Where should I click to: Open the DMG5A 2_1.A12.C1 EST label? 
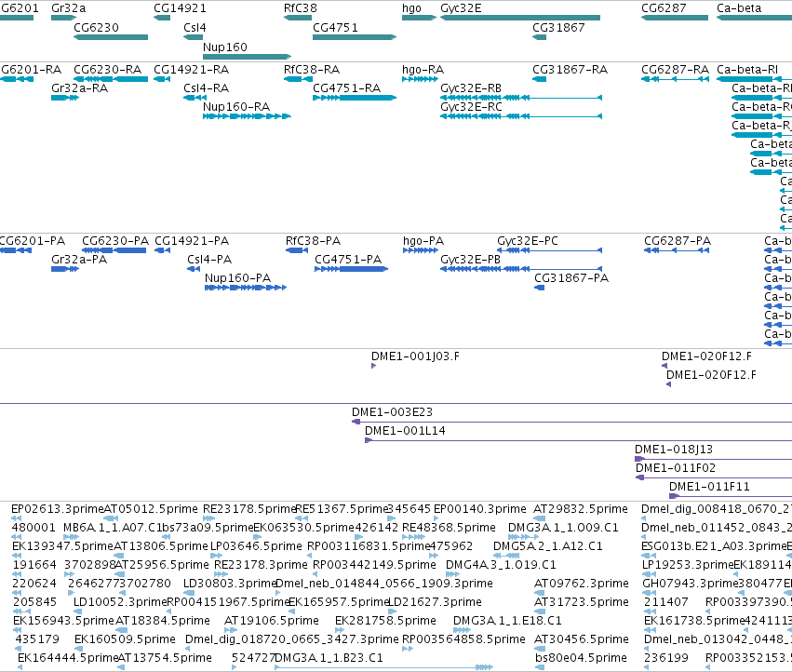[x=548, y=546]
